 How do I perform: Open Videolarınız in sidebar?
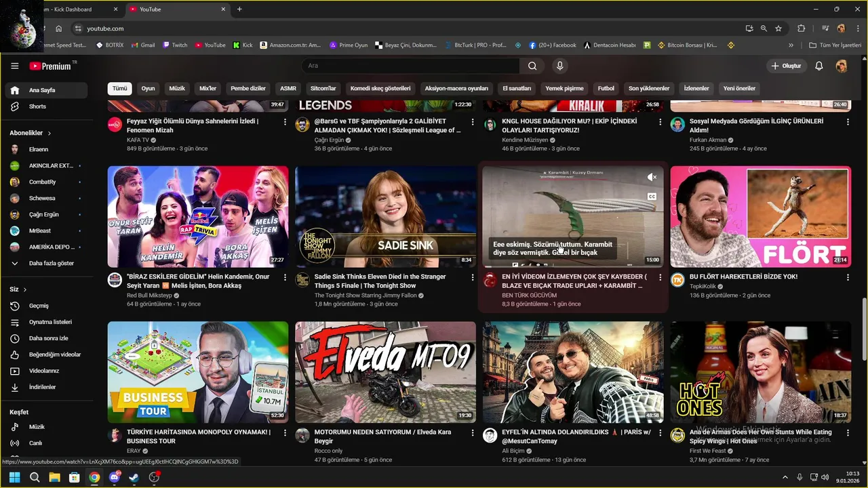pyautogui.click(x=46, y=371)
